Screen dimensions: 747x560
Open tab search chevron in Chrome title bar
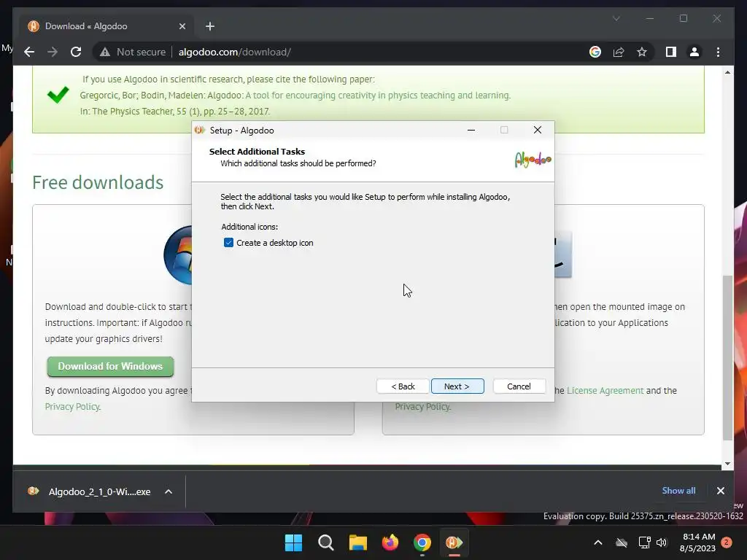point(616,18)
